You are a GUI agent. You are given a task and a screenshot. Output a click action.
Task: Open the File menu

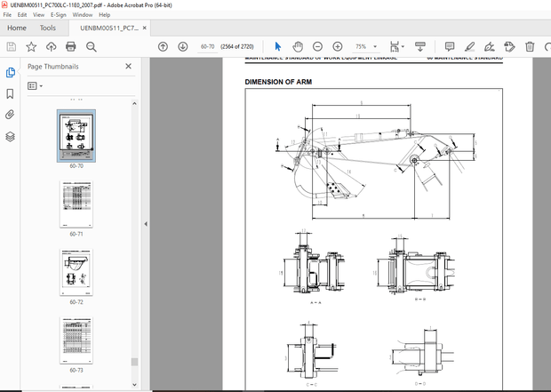pyautogui.click(x=7, y=15)
